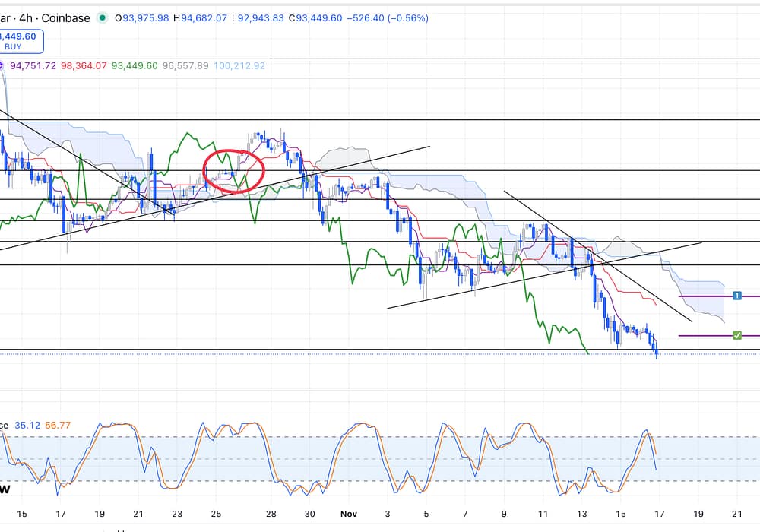760x532 pixels.
Task: Click the red 98,364.07 indicator value
Action: click(x=83, y=66)
